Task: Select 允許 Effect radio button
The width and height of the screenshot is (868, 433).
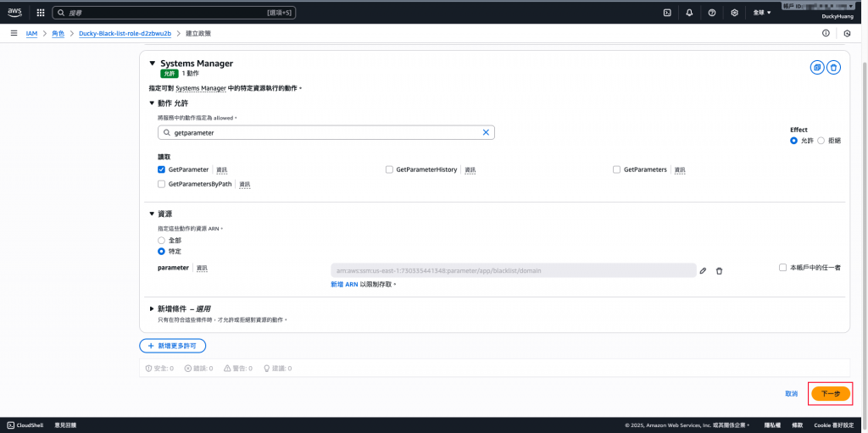Action: (793, 141)
